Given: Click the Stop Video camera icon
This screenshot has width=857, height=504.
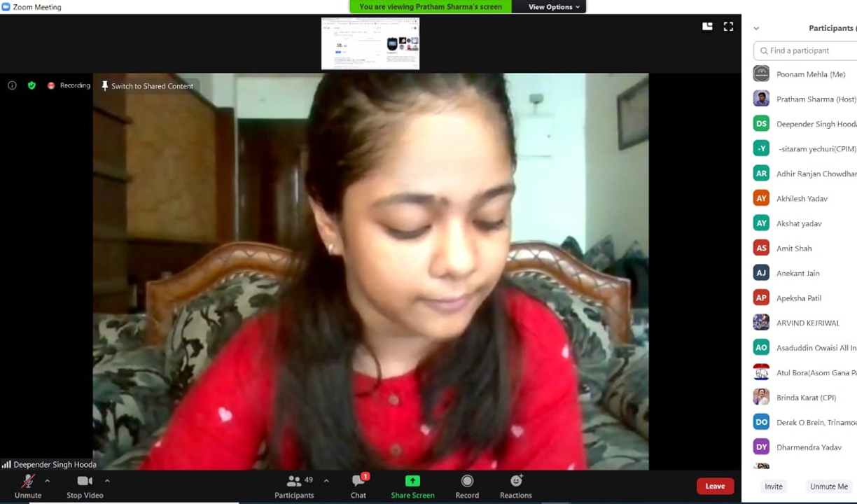Looking at the screenshot, I should tap(85, 481).
